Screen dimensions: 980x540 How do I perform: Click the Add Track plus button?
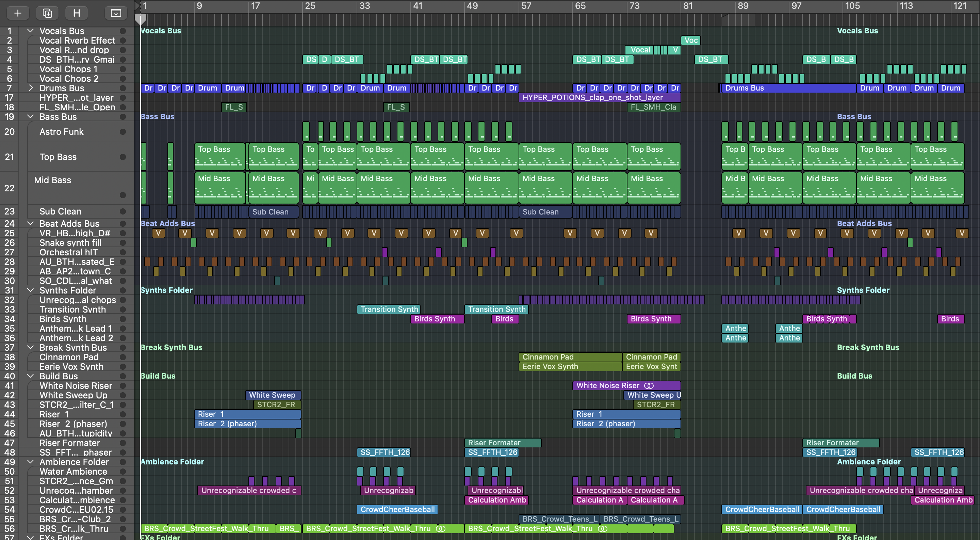(17, 13)
